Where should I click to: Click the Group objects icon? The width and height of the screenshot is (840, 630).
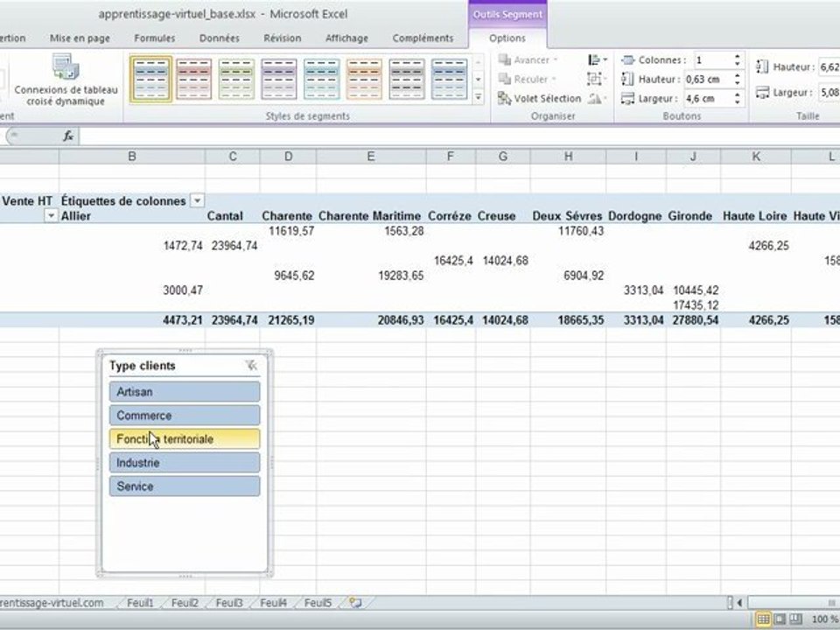click(597, 80)
